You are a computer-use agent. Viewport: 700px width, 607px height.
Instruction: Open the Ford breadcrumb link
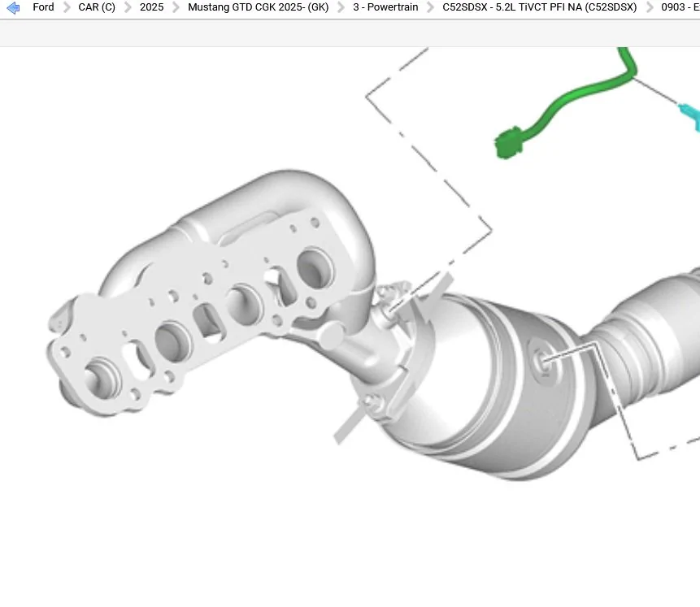coord(43,7)
